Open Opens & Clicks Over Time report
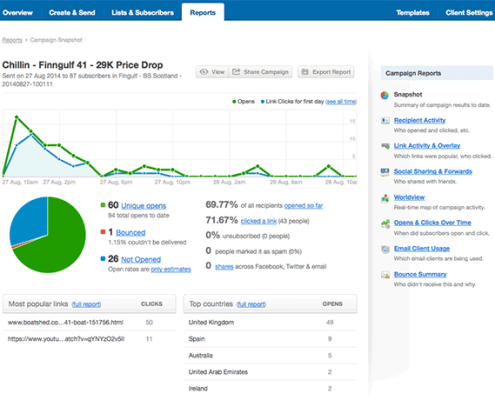Screen dimensions: 495x400 (x=433, y=223)
